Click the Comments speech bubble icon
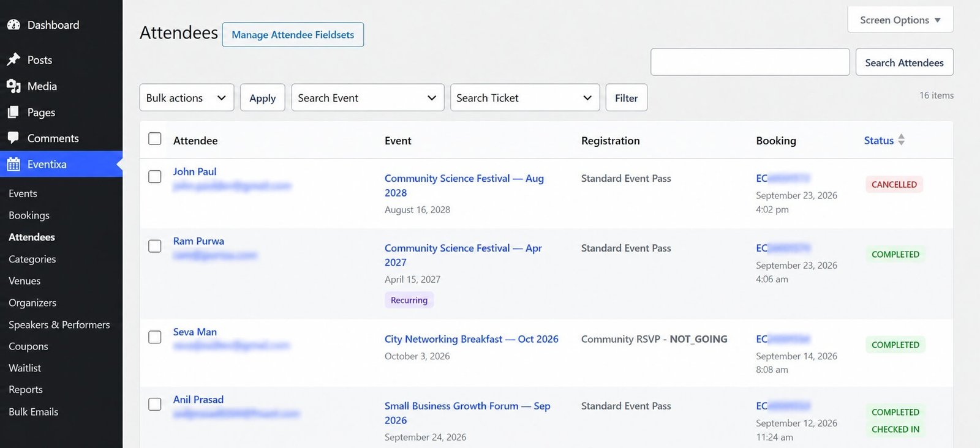980x448 pixels. coord(13,138)
